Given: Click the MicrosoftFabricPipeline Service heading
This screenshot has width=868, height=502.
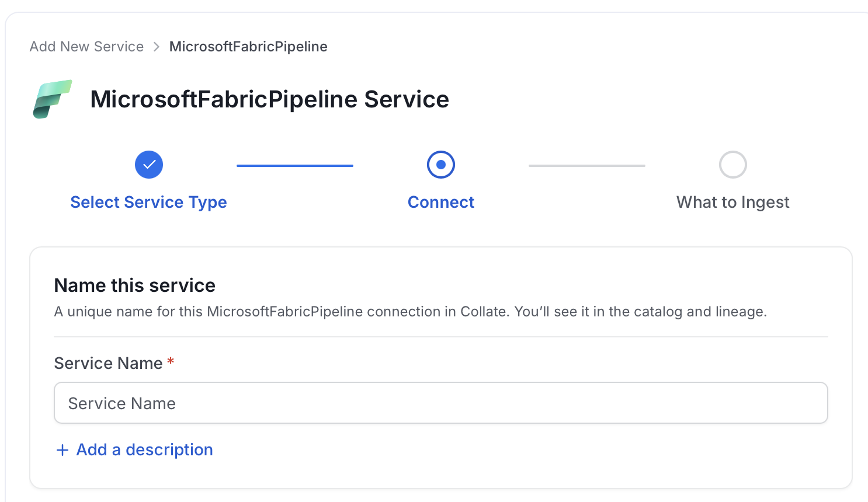Looking at the screenshot, I should tap(270, 99).
